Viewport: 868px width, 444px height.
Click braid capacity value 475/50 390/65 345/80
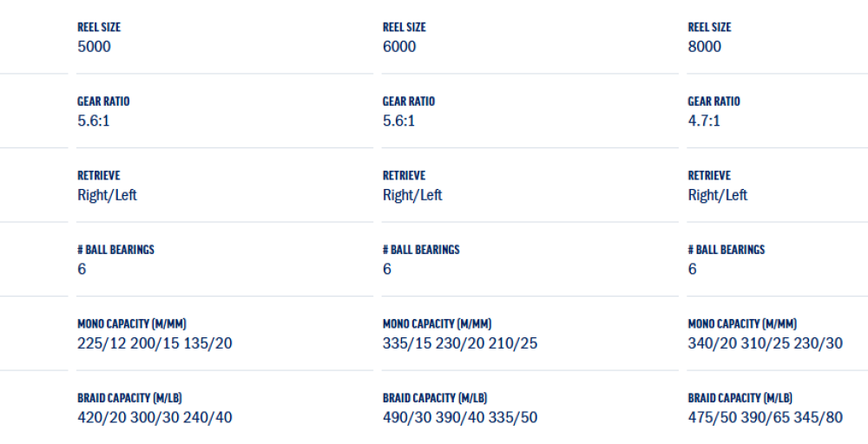coord(765,417)
